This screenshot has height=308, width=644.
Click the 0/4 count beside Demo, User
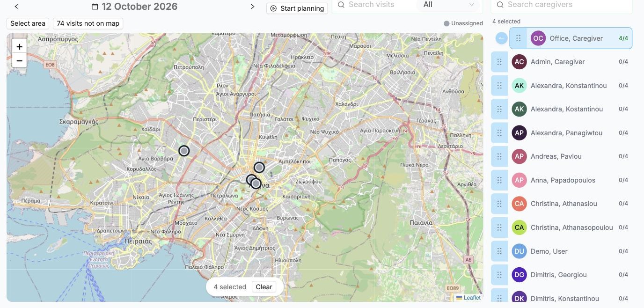coord(623,251)
